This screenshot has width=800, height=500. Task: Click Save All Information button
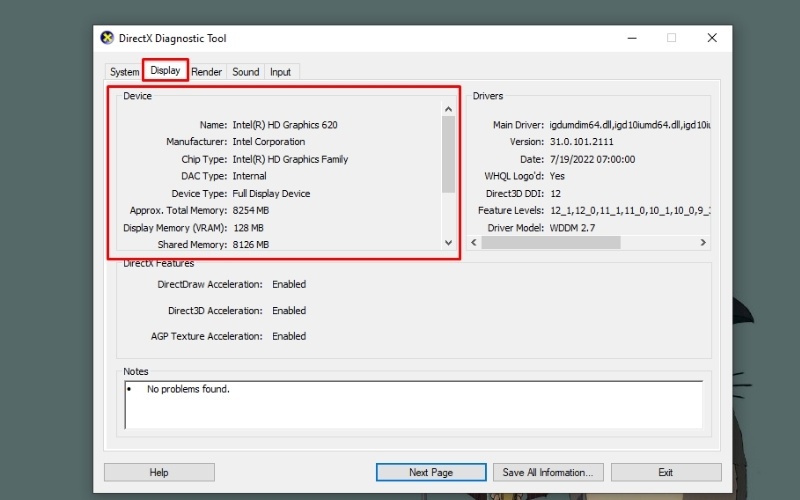[x=547, y=472]
